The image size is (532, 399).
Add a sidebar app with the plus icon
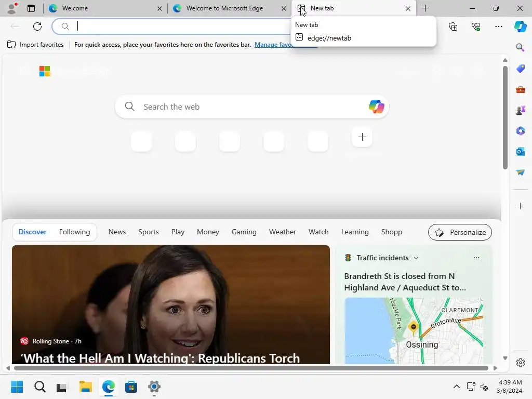(520, 206)
